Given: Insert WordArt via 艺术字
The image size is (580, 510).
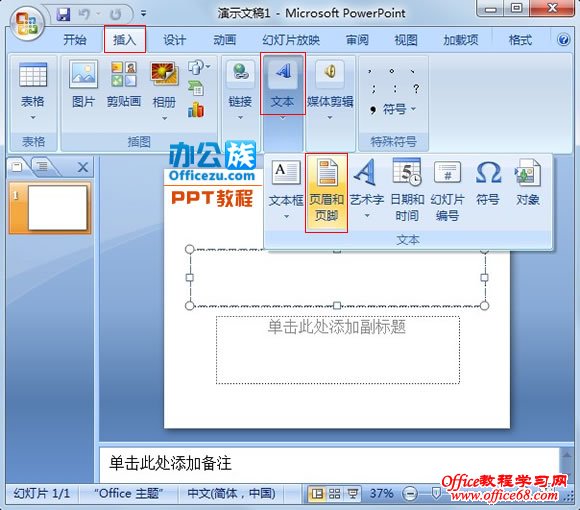Looking at the screenshot, I should coord(367,183).
